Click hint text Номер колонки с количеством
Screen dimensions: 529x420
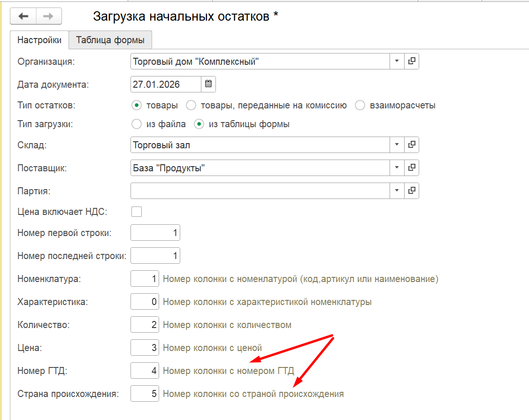(x=227, y=325)
